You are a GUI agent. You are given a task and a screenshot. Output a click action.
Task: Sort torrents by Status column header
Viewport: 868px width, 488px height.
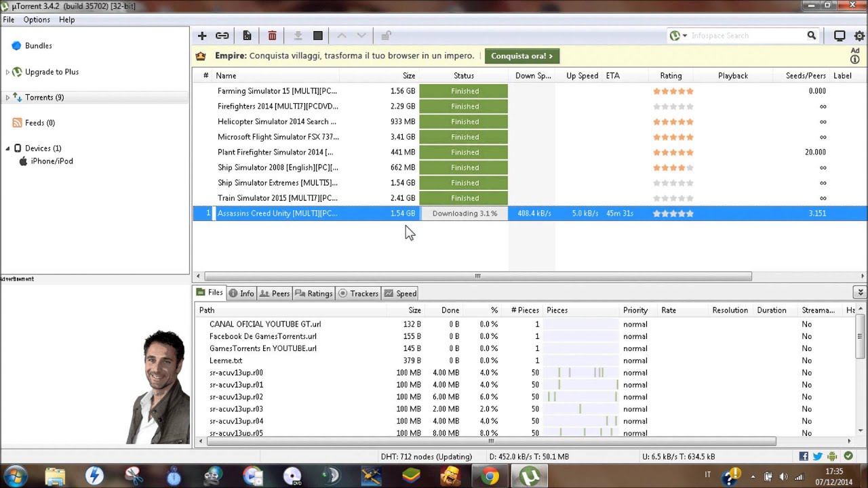[x=464, y=76]
